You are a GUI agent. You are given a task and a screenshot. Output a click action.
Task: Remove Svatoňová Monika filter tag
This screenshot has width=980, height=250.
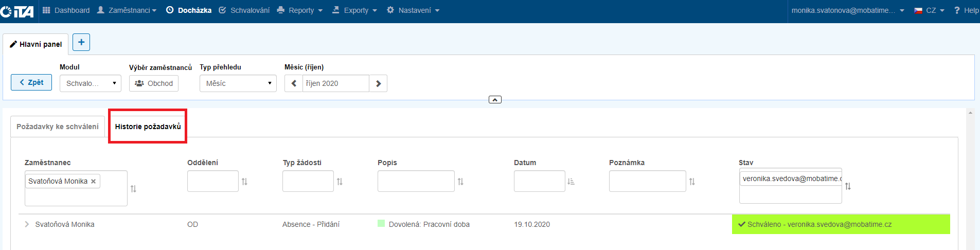93,182
